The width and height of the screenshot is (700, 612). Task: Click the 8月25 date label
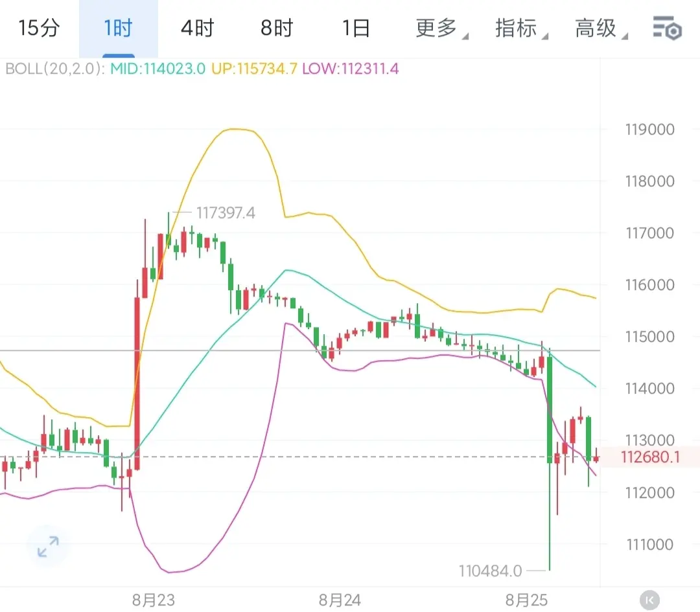coord(526,600)
